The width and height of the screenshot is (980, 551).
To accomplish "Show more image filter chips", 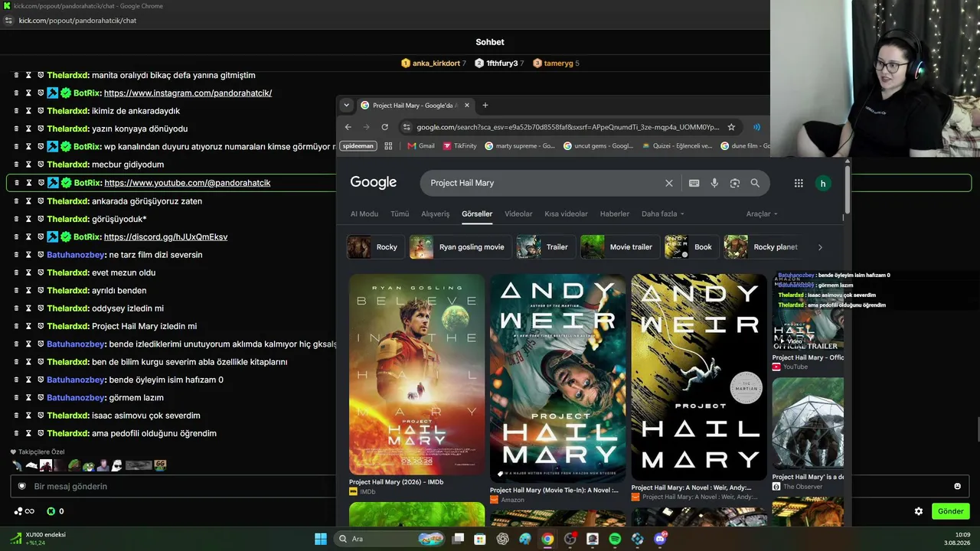I will [820, 247].
